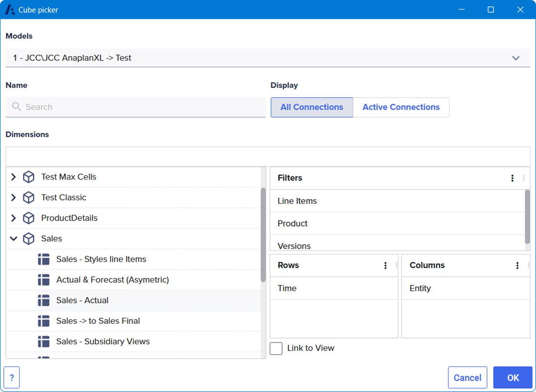Viewport: 536px width, 392px height.
Task: Click the Sales - Subsidiary Views table icon
Action: (44, 342)
